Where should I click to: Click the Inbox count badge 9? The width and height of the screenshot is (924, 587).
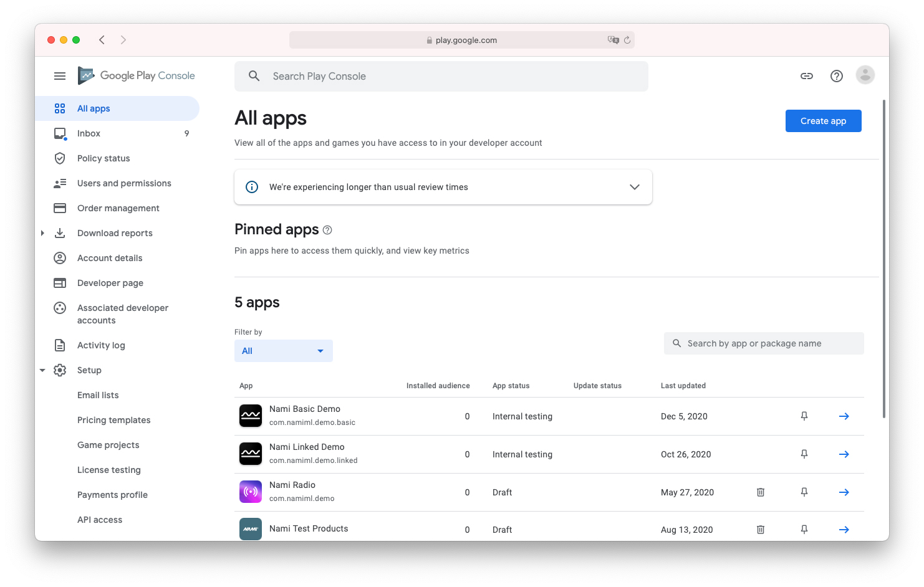(x=186, y=133)
